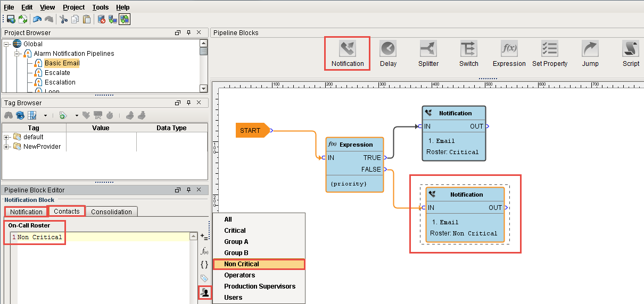Select the Delay pipeline block
Image resolution: width=644 pixels, height=304 pixels.
click(388, 54)
